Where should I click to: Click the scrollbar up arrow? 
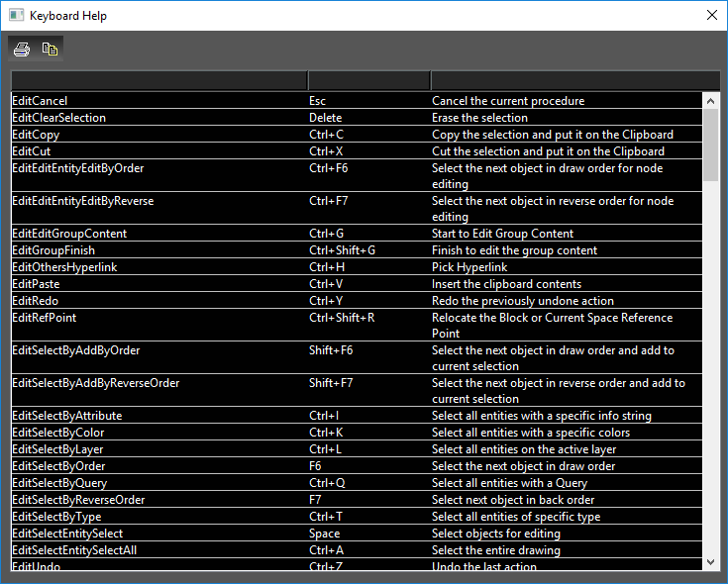pyautogui.click(x=710, y=101)
